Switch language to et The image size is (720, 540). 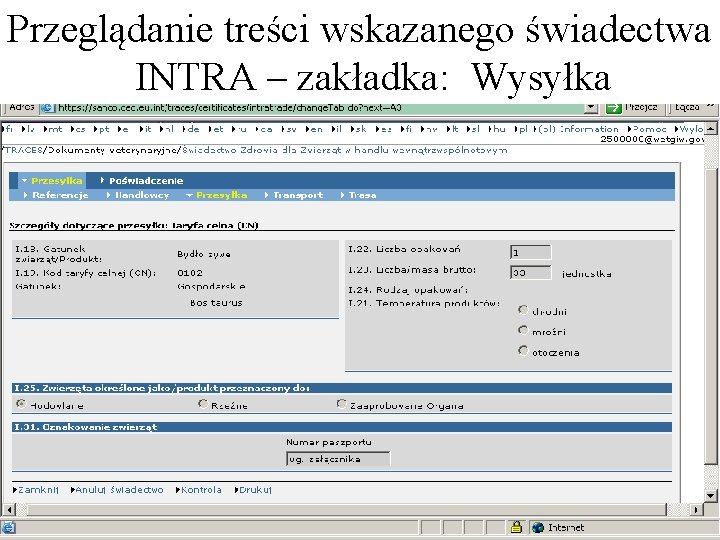coord(218,129)
